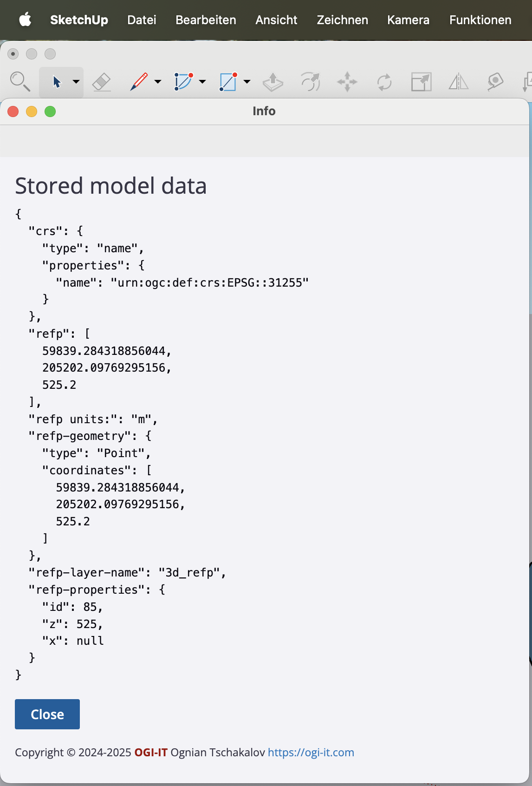Expand the Pencil tool dropdown arrow
This screenshot has width=532, height=786.
point(158,82)
